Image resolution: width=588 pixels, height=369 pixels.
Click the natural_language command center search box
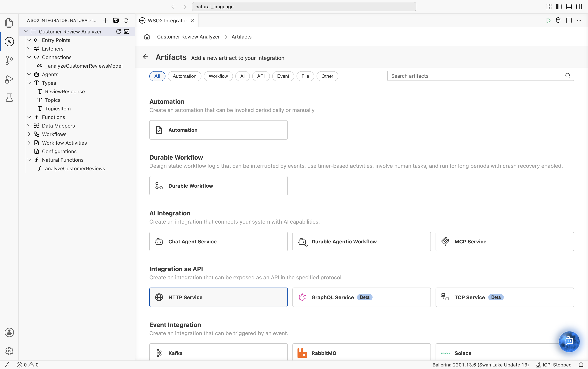(304, 7)
